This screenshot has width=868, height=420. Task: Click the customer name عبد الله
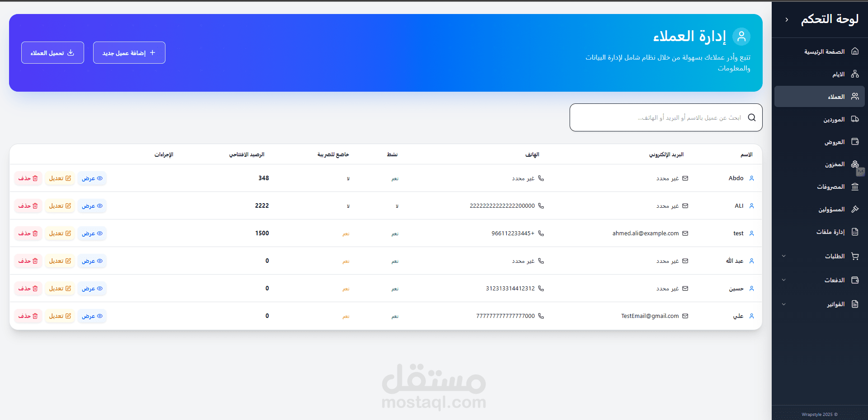735,261
